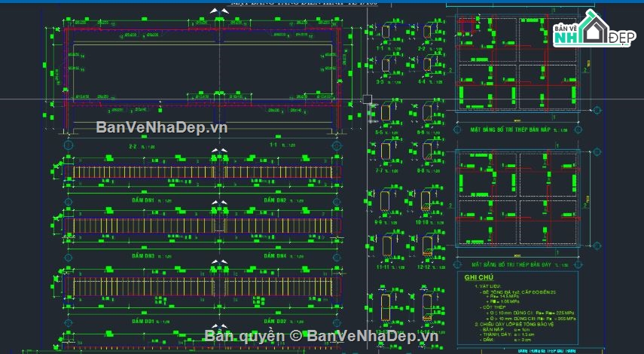644x354 pixels.
Task: Select the DẦM DD1 beam label
Action: pos(143,321)
